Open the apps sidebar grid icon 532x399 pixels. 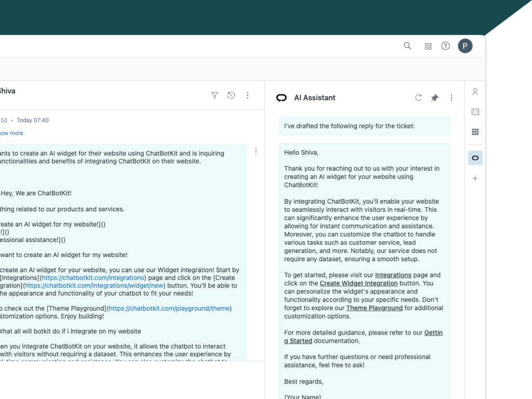point(475,132)
